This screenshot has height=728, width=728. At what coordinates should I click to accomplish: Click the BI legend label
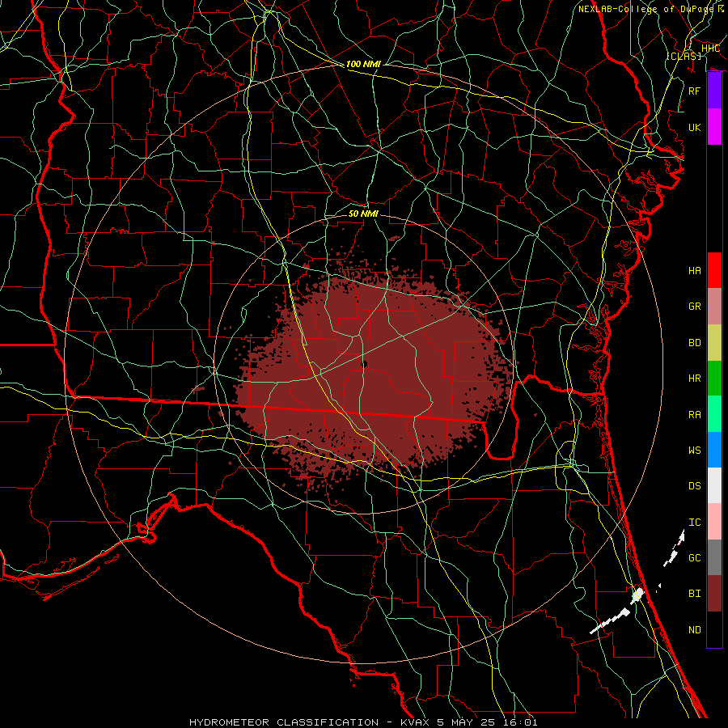[695, 594]
